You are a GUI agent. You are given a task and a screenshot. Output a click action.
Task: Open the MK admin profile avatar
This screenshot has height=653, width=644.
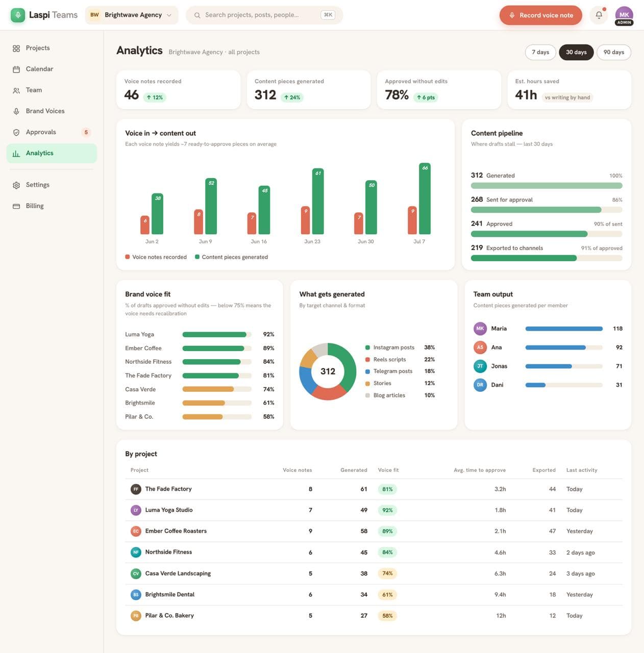click(x=624, y=15)
